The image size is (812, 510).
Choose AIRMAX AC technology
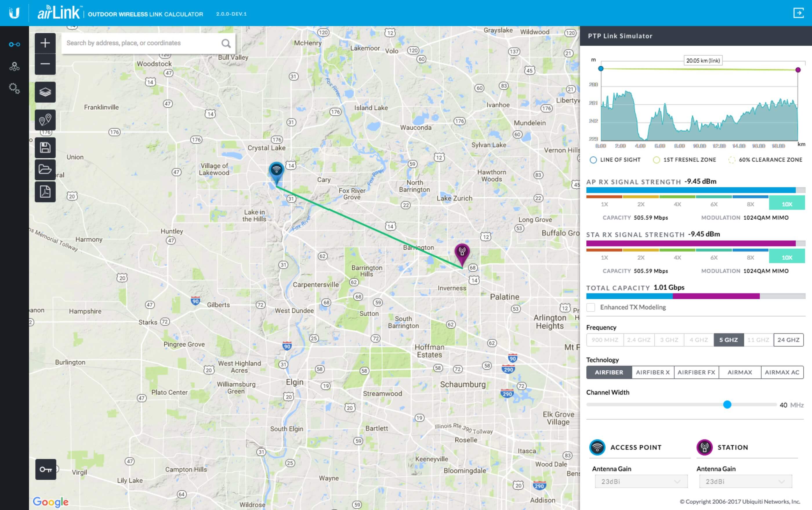point(782,372)
